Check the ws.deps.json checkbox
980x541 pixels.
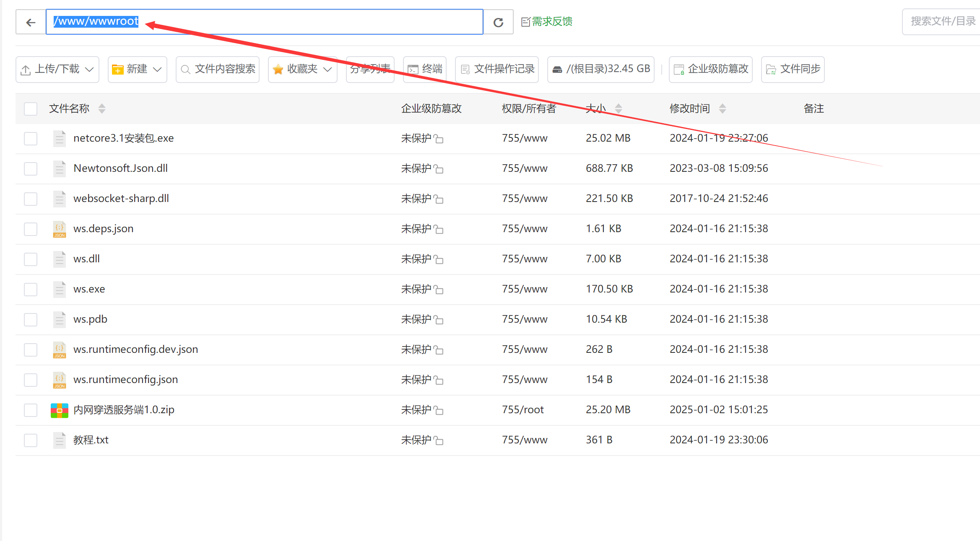pos(31,229)
